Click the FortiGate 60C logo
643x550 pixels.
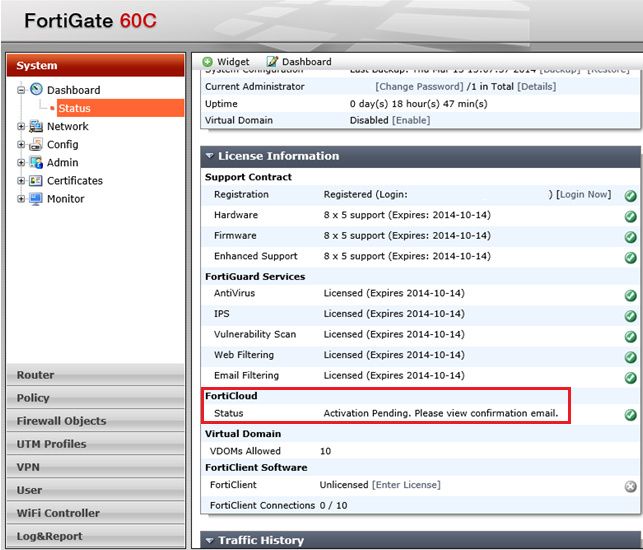pos(91,21)
